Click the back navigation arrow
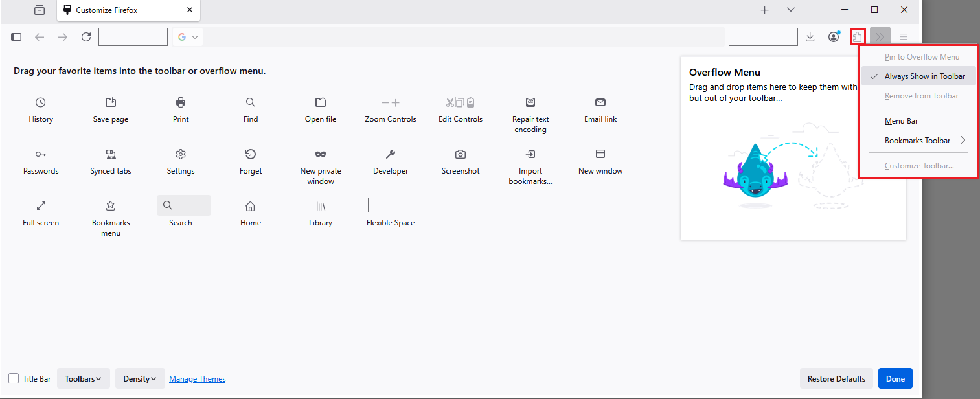The image size is (980, 399). pos(40,37)
